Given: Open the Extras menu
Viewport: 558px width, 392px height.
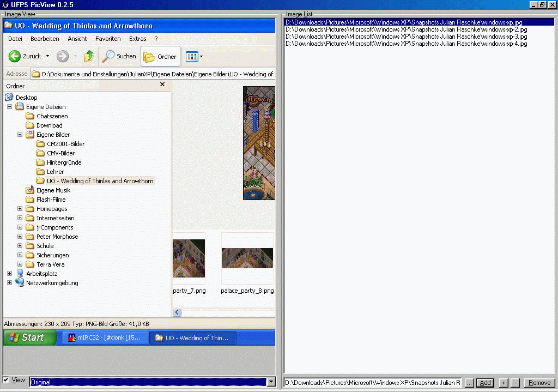Looking at the screenshot, I should (138, 39).
